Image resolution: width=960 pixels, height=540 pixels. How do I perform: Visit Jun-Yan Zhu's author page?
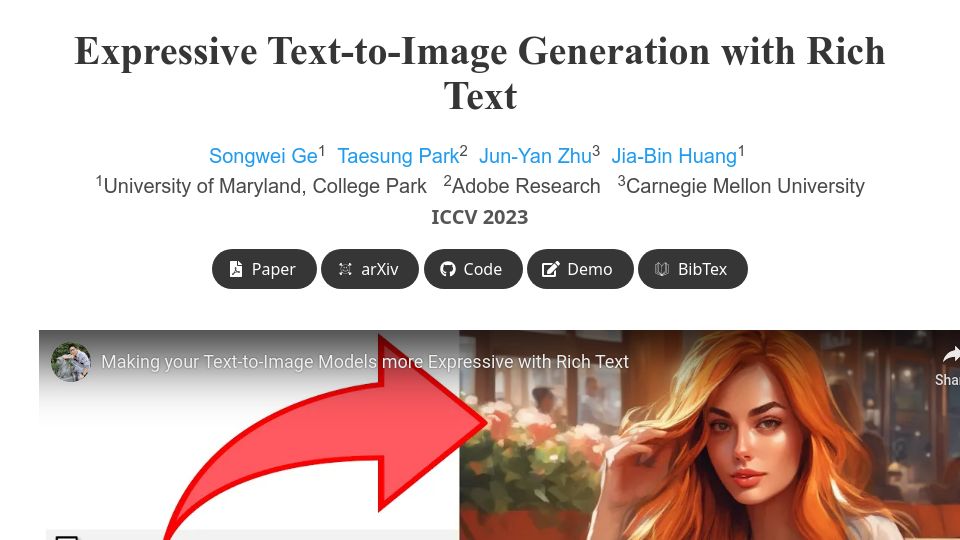[535, 156]
